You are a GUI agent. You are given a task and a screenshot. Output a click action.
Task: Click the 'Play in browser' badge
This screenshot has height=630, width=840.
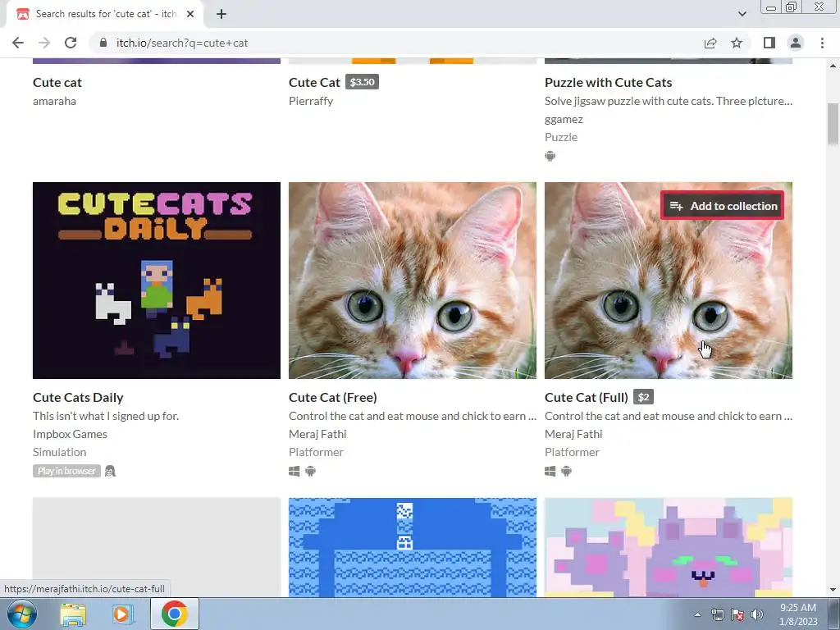(66, 471)
